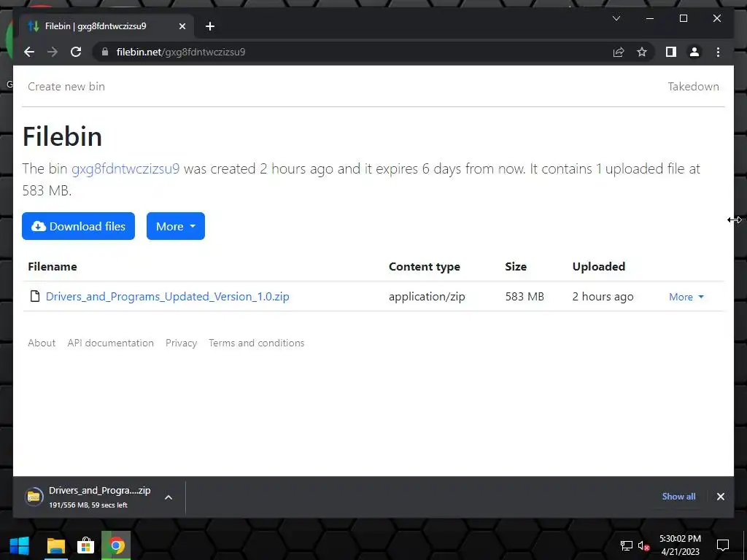Open the tab search chevron

pos(616,18)
